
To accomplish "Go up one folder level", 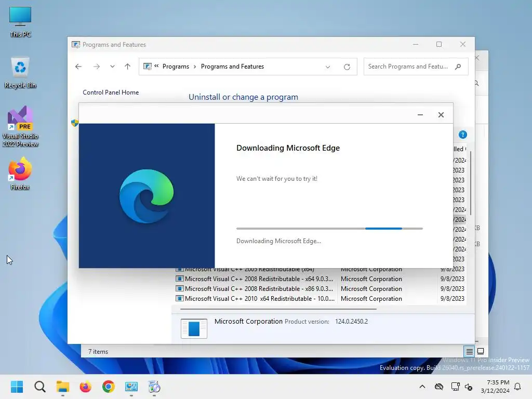I will click(x=128, y=66).
